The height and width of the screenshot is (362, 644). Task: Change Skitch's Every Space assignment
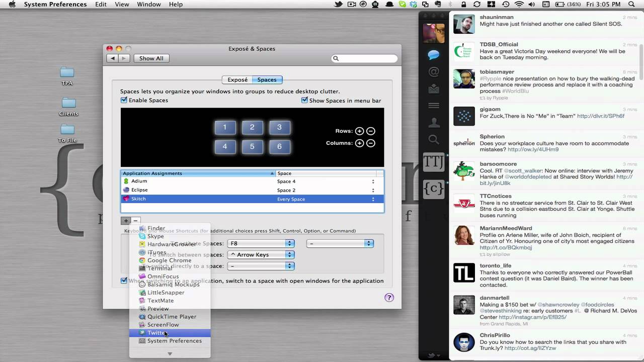(x=373, y=199)
